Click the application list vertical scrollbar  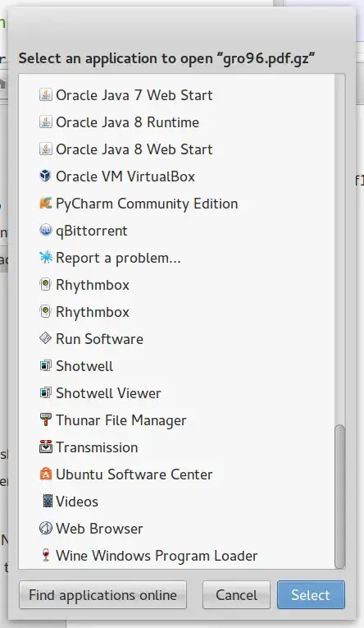339,496
